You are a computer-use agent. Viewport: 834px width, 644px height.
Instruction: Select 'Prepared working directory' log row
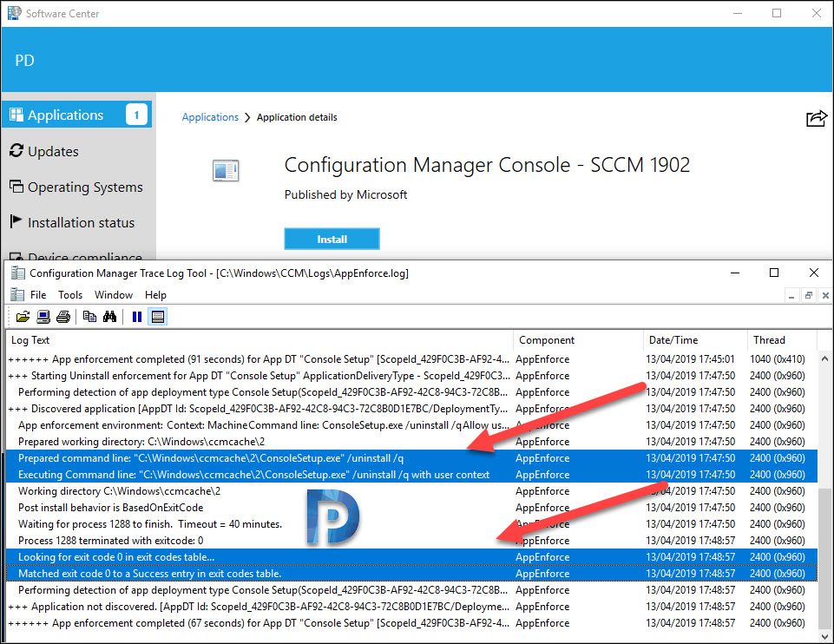[x=411, y=442]
